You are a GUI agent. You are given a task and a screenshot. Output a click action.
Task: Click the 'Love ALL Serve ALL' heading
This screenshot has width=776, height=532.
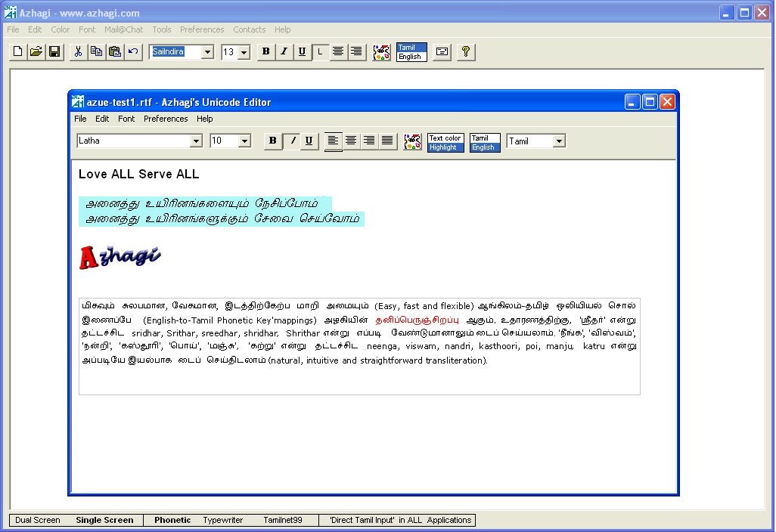(x=138, y=174)
